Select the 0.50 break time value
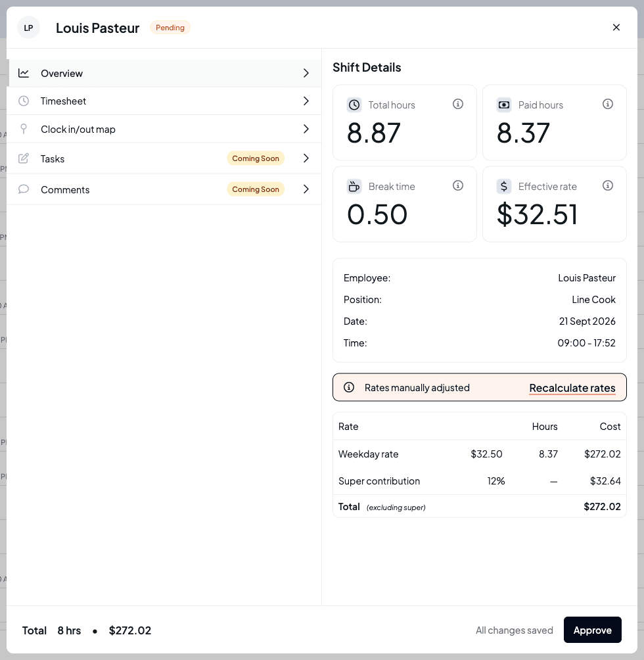 click(377, 215)
